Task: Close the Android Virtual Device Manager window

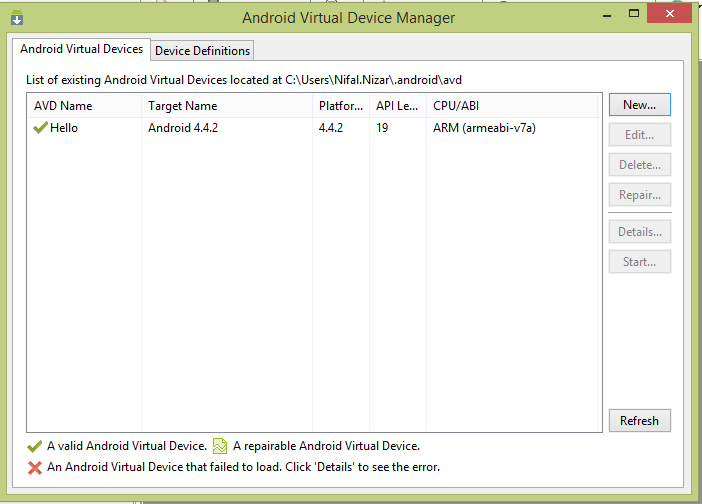Action: (669, 13)
